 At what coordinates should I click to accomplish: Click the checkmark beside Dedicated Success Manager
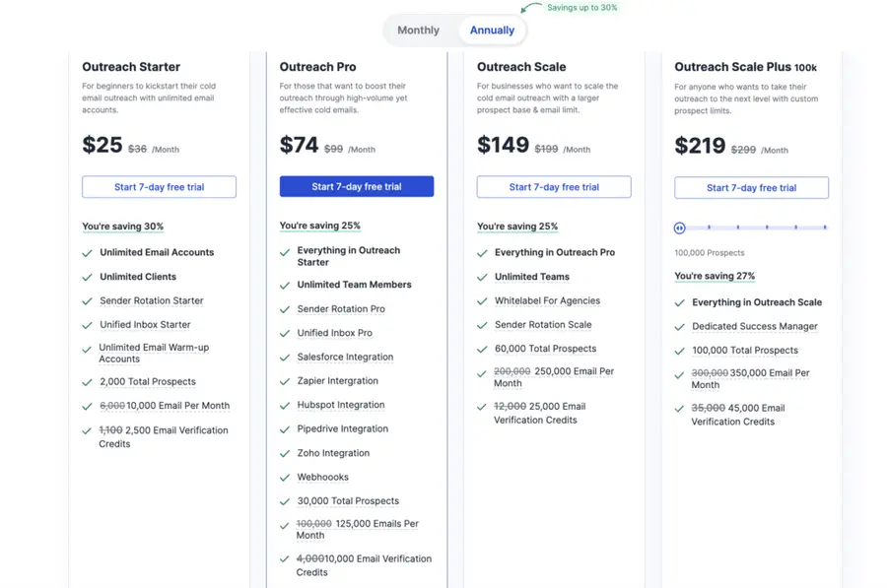pyautogui.click(x=679, y=326)
